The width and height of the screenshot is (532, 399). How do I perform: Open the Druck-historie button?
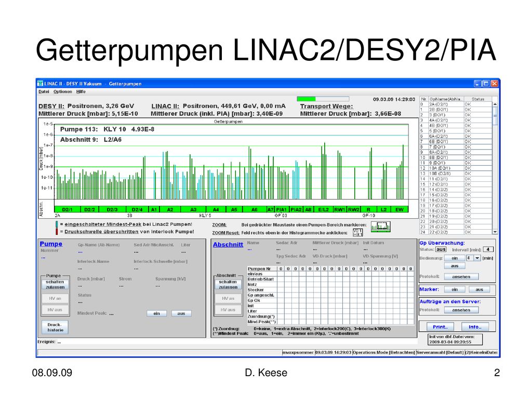coord(55,327)
